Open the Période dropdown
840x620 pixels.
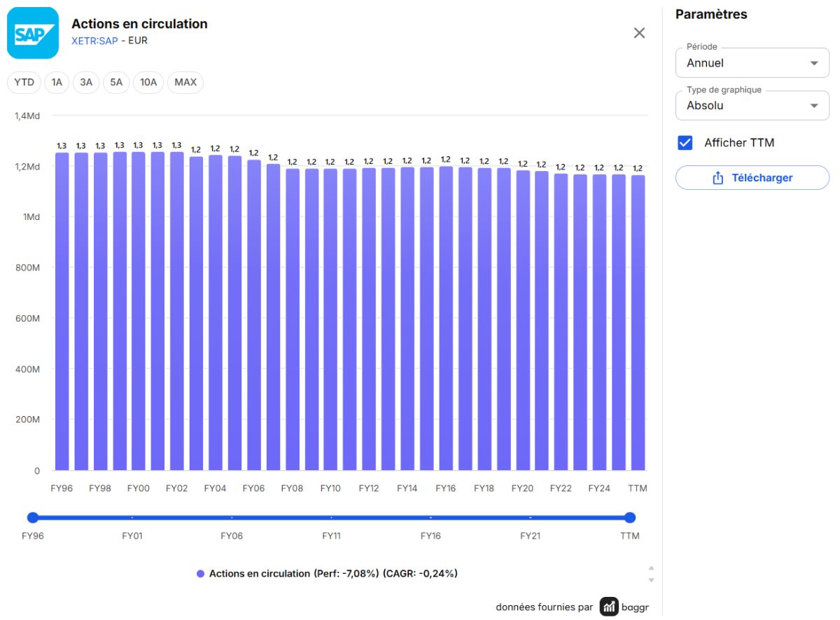[752, 63]
